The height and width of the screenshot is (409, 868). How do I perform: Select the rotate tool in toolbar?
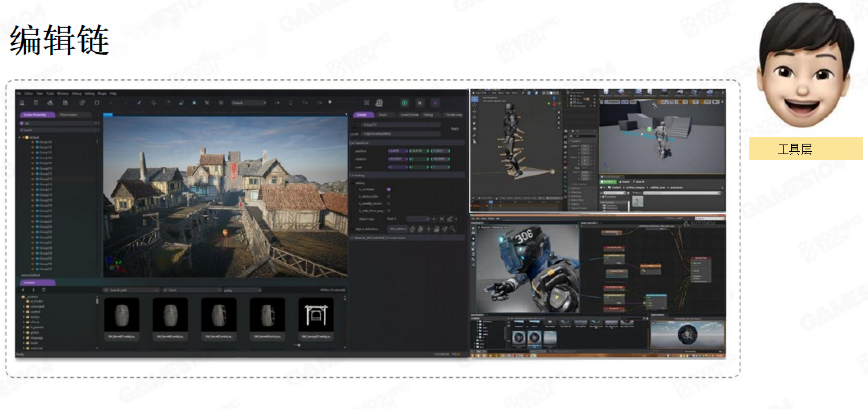click(x=167, y=103)
